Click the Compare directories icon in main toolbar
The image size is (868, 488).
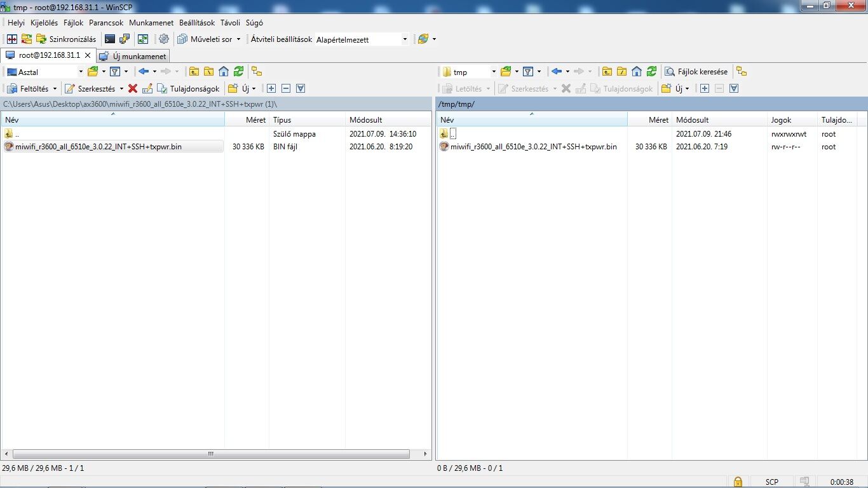(12, 39)
